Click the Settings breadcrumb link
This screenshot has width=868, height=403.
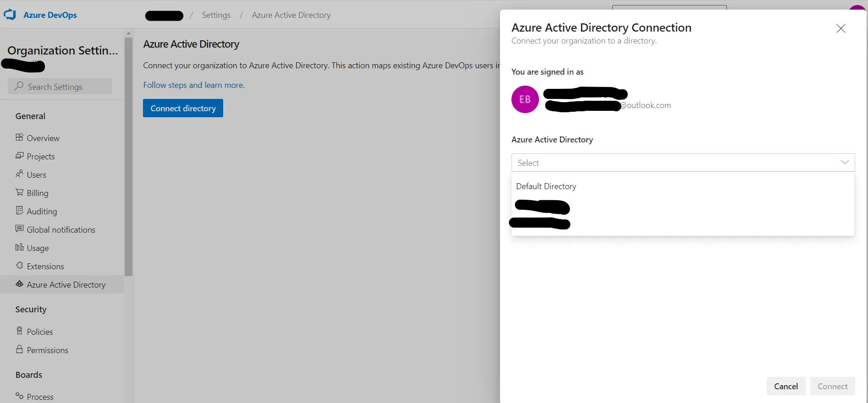point(216,15)
